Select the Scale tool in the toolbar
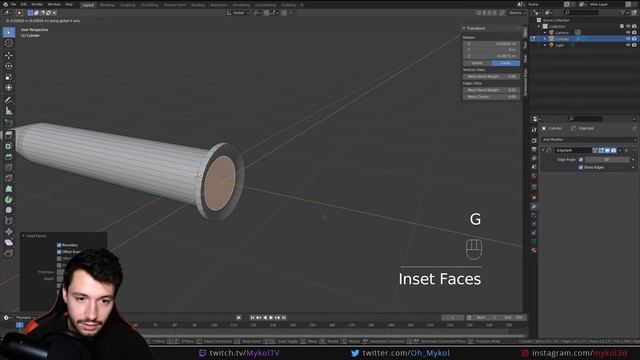The height and width of the screenshot is (360, 640). [9, 77]
